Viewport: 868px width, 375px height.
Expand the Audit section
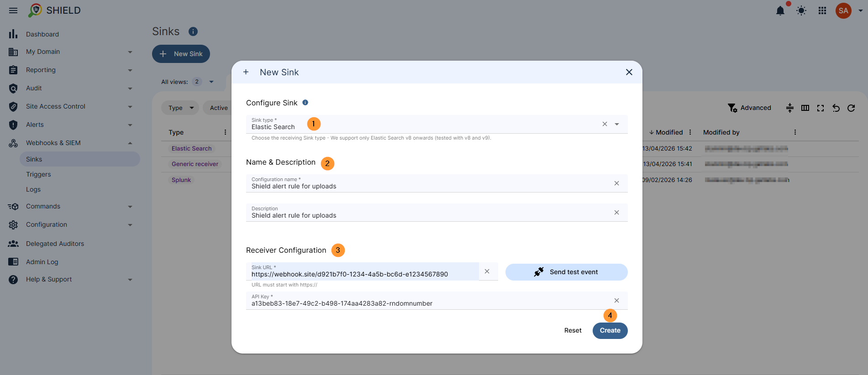130,89
